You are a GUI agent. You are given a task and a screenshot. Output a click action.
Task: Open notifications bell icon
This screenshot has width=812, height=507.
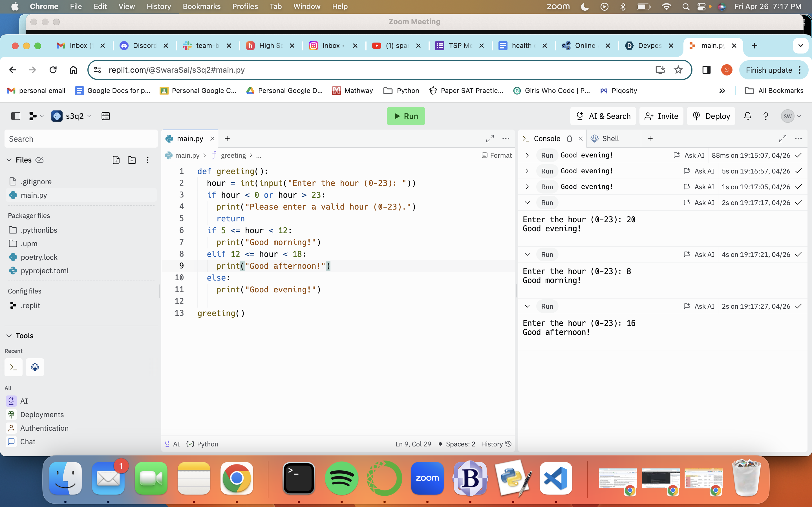click(747, 116)
